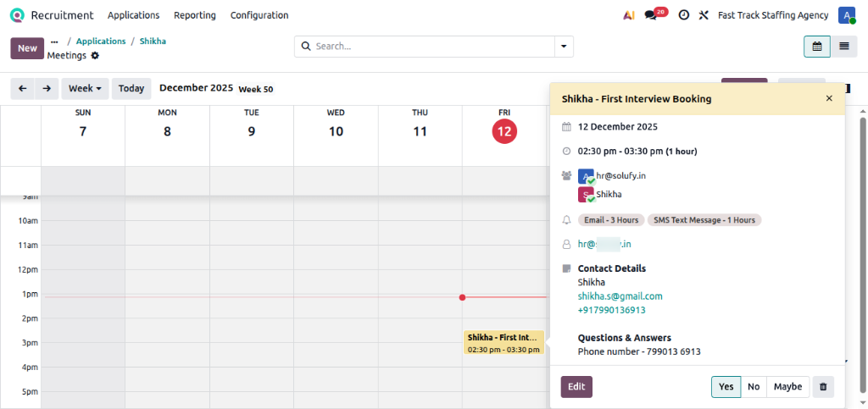Open the shikha.s@gmail.com email link
Screen dimensions: 868x409
click(620, 296)
